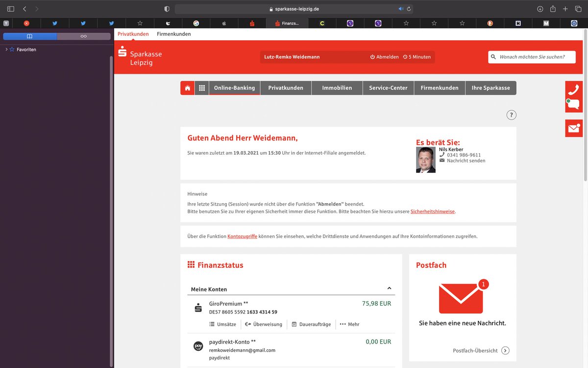Open the Safari downloads icon
Viewport: 588px width, 368px height.
pos(540,9)
